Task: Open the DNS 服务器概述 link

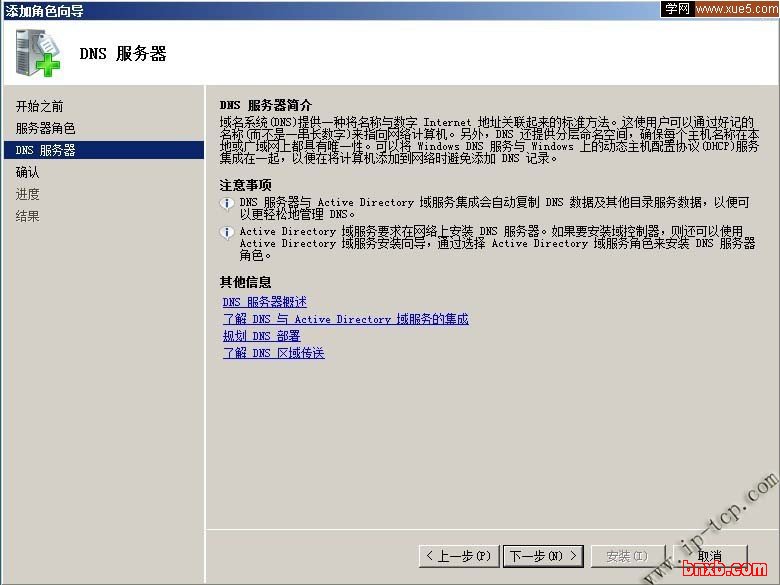Action: [265, 302]
